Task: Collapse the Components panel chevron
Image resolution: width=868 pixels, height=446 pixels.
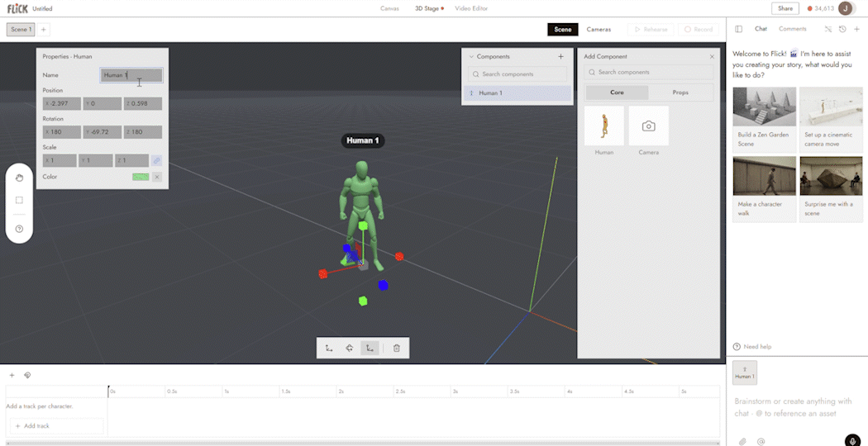Action: tap(472, 56)
